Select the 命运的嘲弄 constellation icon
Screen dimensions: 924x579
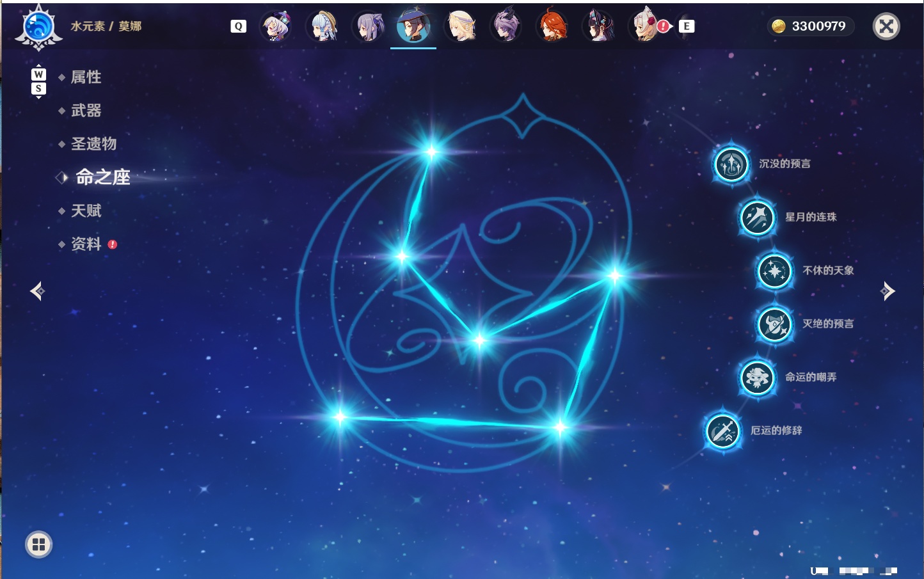tap(757, 377)
